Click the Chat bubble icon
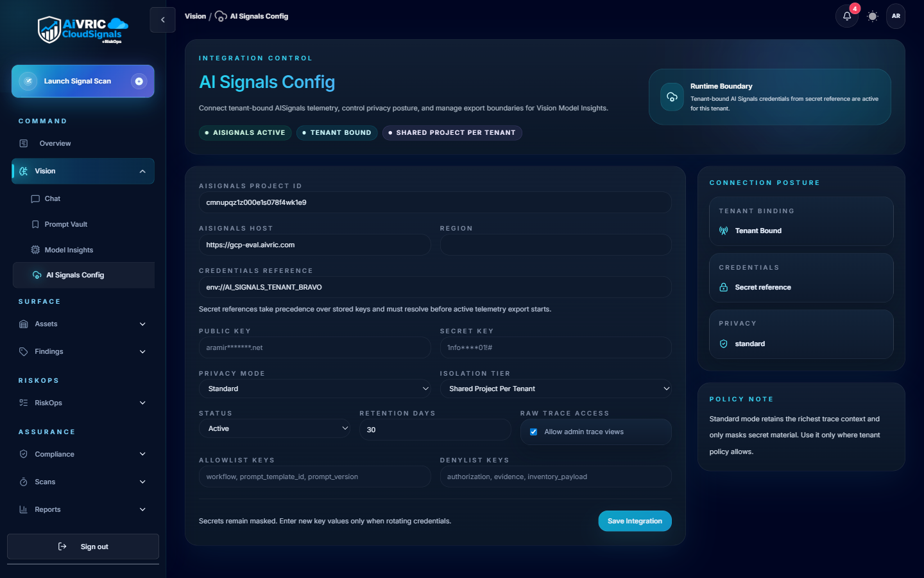 click(35, 198)
